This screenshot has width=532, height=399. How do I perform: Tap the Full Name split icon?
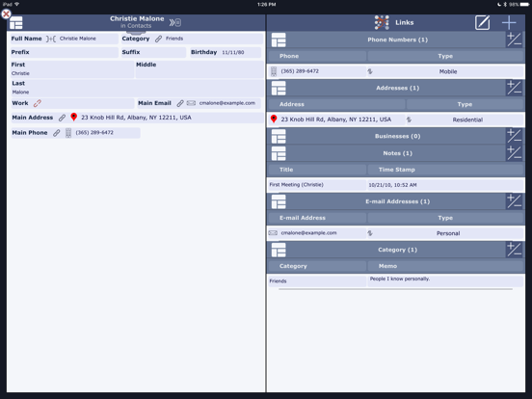[51, 39]
